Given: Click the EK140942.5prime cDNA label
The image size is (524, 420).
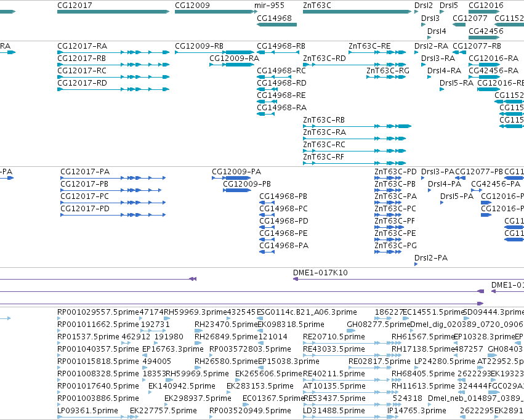Looking at the screenshot, I should 182,387.
